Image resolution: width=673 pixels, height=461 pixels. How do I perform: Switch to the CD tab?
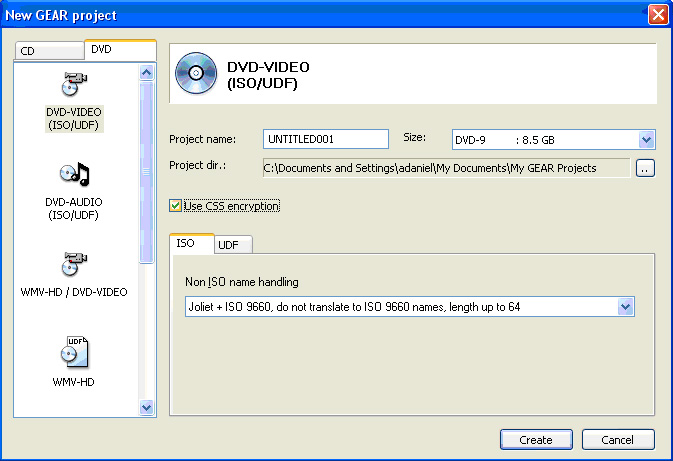click(x=48, y=51)
